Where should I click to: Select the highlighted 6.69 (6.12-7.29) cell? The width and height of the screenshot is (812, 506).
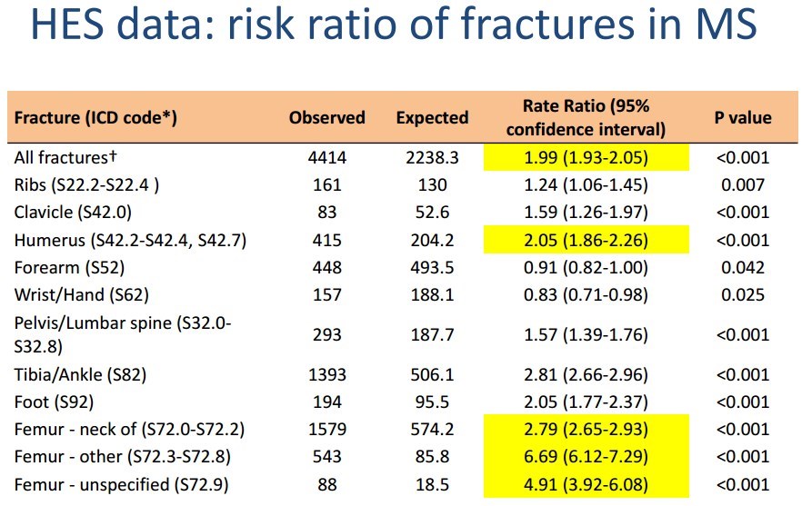[x=586, y=456]
